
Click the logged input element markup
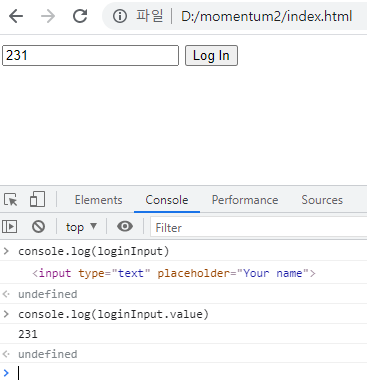(174, 273)
